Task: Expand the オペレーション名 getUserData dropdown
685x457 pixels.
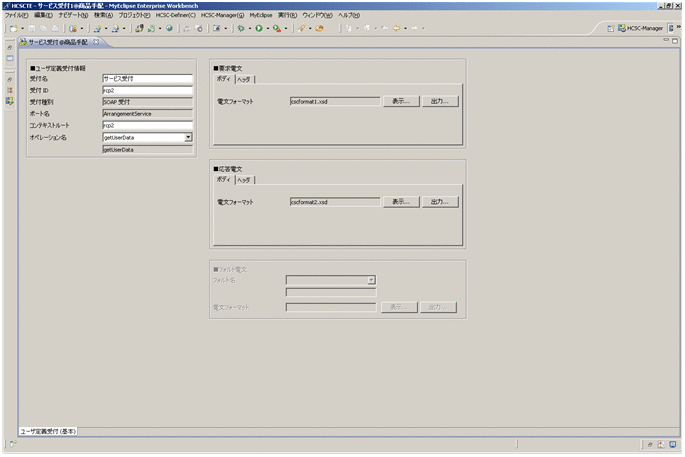Action: click(188, 137)
